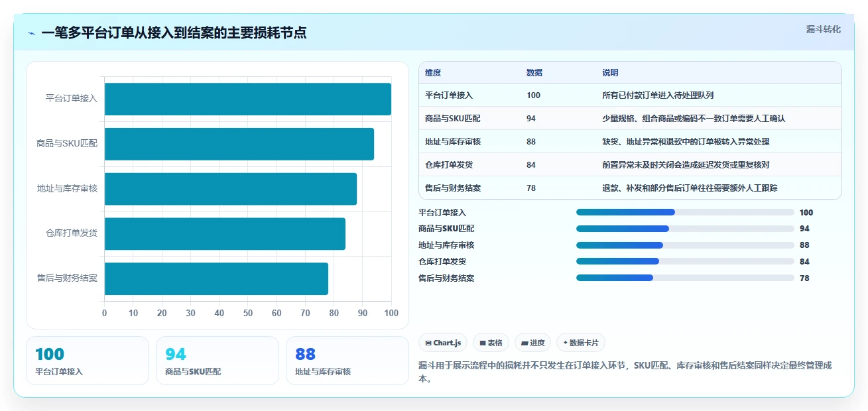868x411 pixels.
Task: Click the description starting with 少量规格、组合商品
Action: click(x=694, y=119)
